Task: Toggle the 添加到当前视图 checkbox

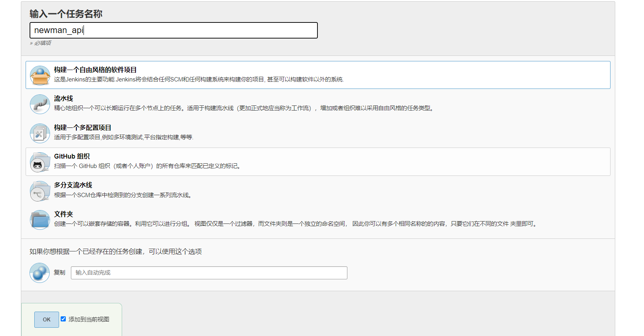Action: 63,319
